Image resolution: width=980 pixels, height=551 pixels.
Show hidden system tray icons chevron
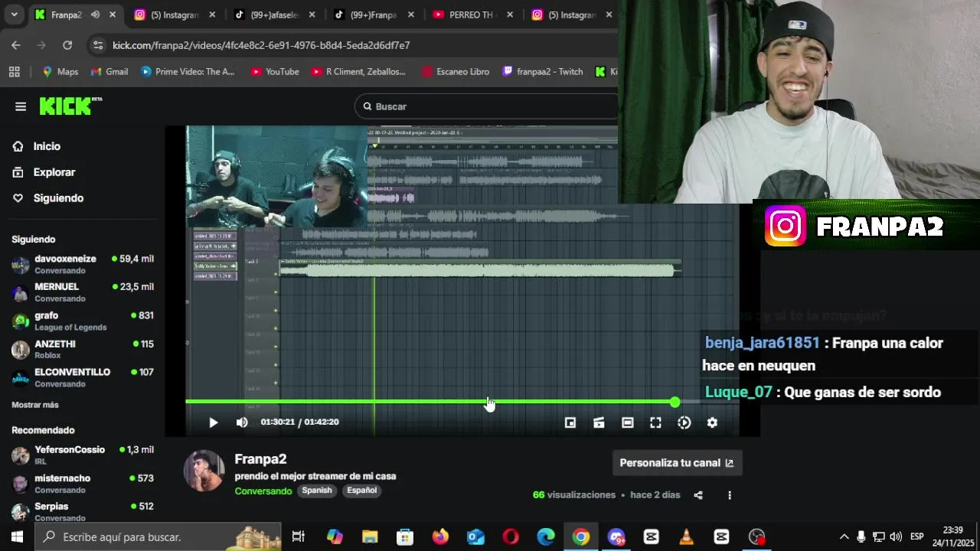tap(844, 536)
